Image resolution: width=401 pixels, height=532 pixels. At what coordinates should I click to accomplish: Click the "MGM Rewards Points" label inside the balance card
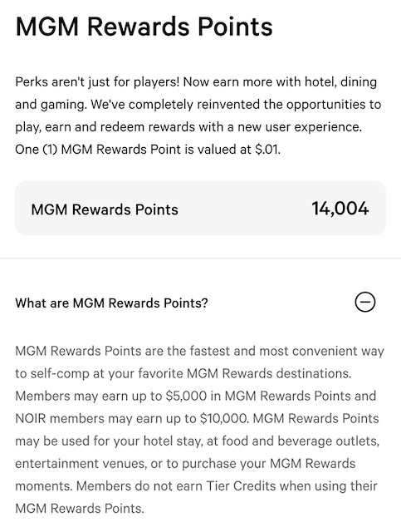coord(105,209)
